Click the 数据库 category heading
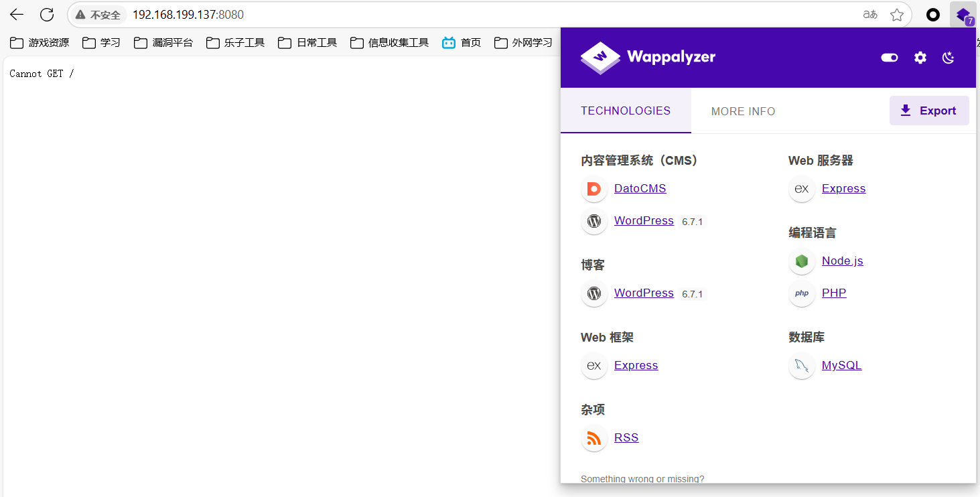This screenshot has width=980, height=497. pos(807,338)
